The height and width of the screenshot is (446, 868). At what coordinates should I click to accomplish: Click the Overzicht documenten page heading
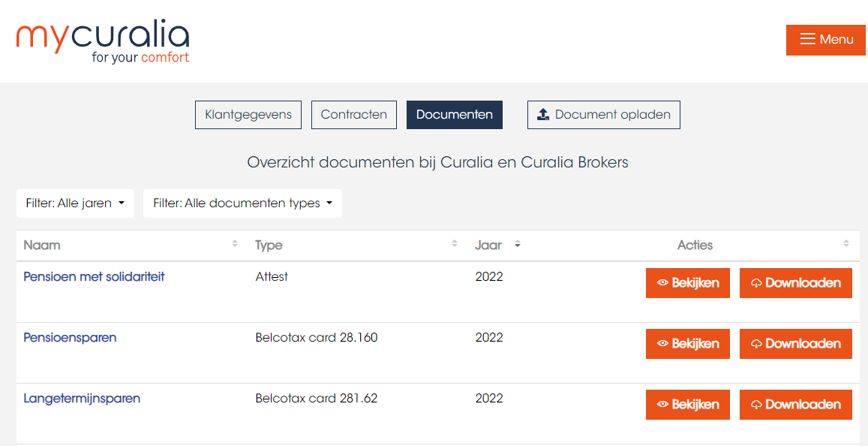(x=437, y=163)
